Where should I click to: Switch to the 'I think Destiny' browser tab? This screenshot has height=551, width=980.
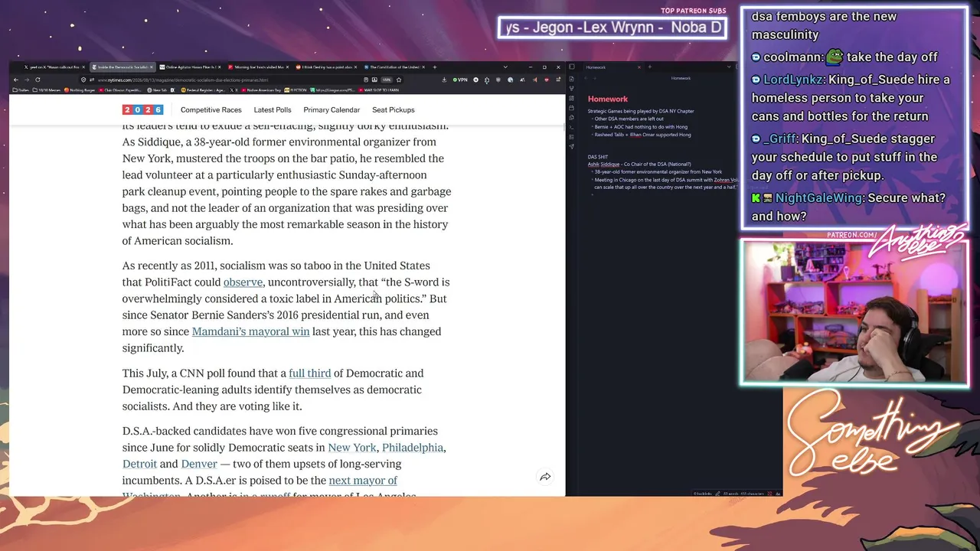coord(326,67)
